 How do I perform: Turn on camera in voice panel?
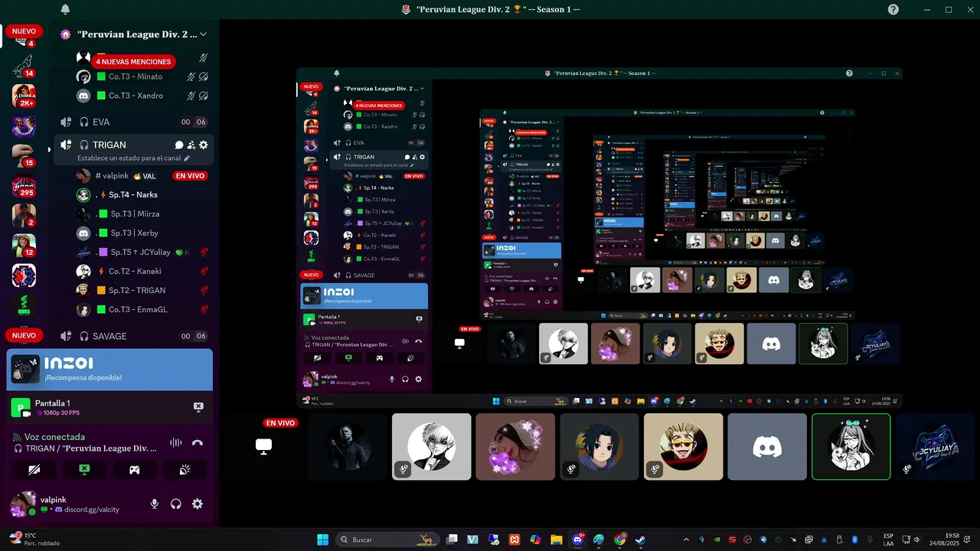tap(34, 469)
